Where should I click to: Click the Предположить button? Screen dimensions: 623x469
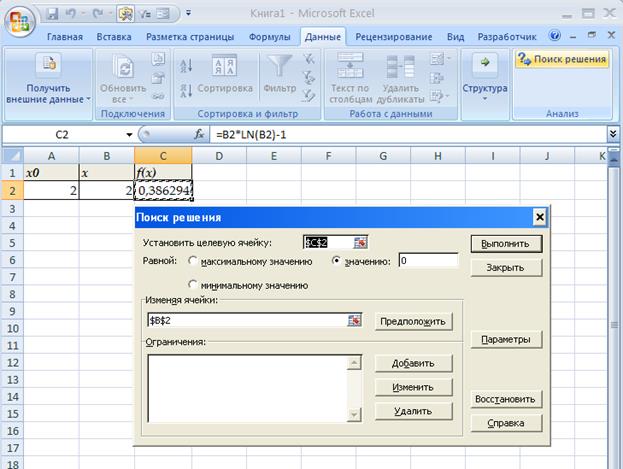(x=413, y=321)
